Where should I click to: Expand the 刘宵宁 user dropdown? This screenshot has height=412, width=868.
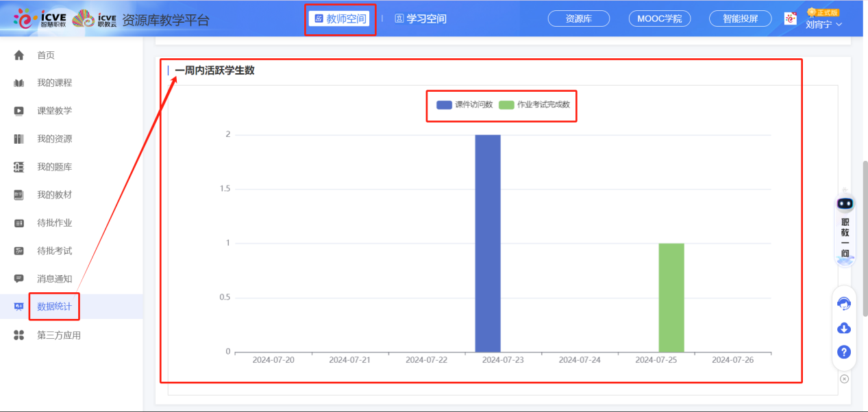(823, 25)
